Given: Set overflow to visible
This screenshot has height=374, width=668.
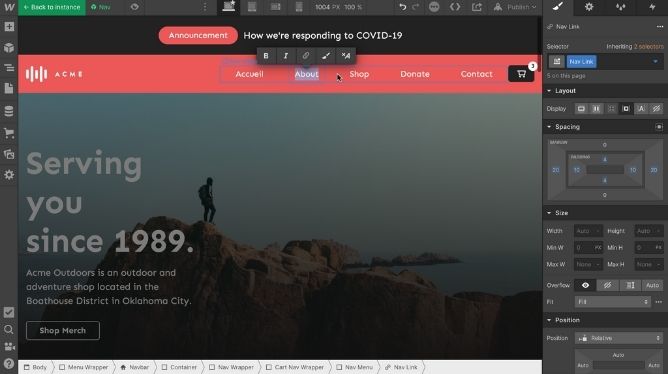Looking at the screenshot, I should click(x=585, y=285).
